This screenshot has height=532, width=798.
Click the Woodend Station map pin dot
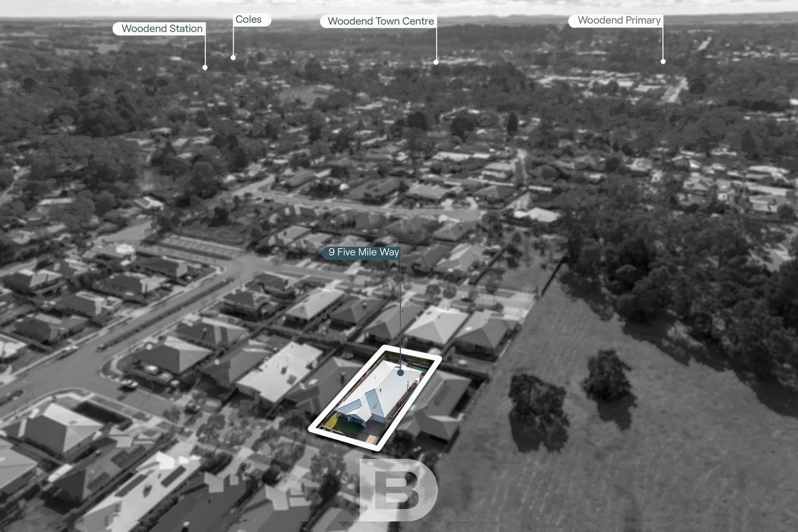point(204,66)
